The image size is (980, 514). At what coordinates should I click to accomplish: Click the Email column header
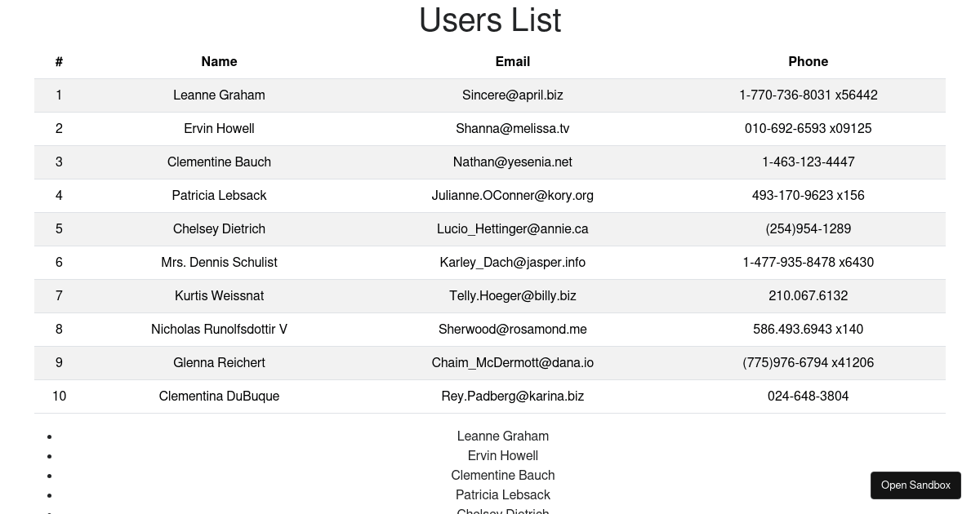pos(512,62)
